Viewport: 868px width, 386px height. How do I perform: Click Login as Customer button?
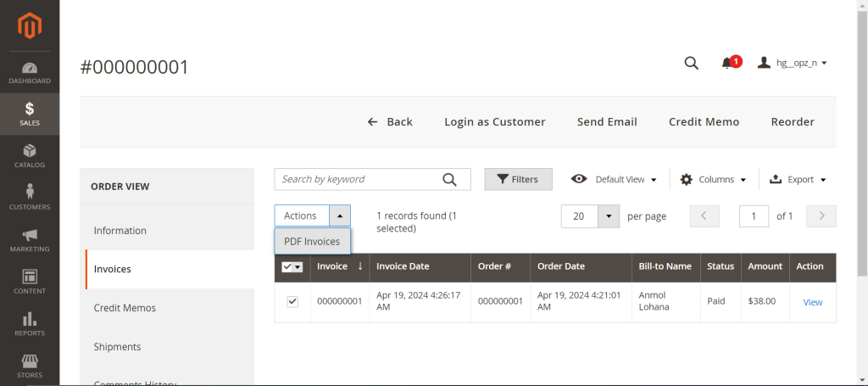[x=495, y=122]
